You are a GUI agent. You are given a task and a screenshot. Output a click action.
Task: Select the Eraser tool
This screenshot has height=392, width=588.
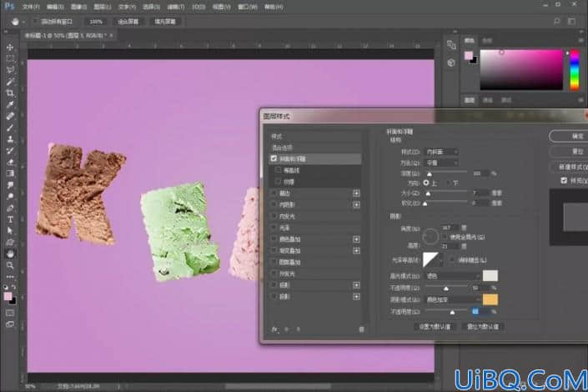pos(10,162)
